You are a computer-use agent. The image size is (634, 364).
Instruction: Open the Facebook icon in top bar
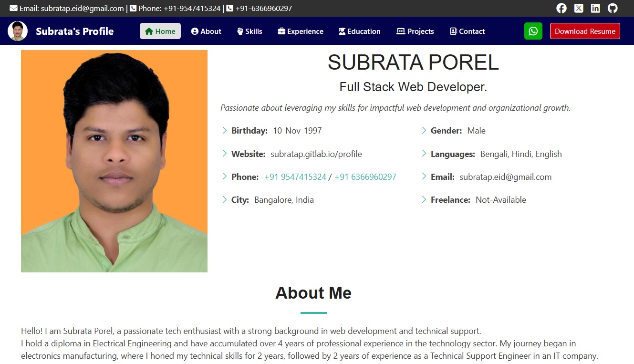click(x=561, y=8)
